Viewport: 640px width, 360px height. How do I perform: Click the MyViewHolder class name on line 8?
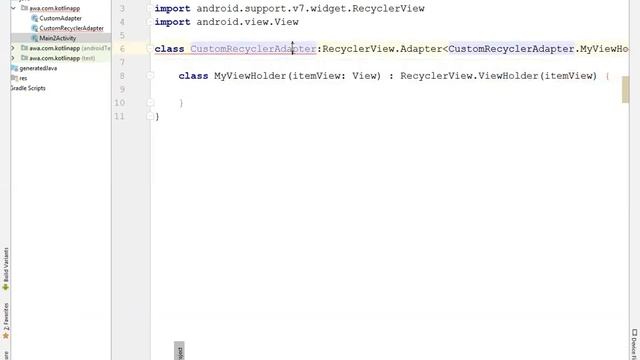(x=250, y=76)
